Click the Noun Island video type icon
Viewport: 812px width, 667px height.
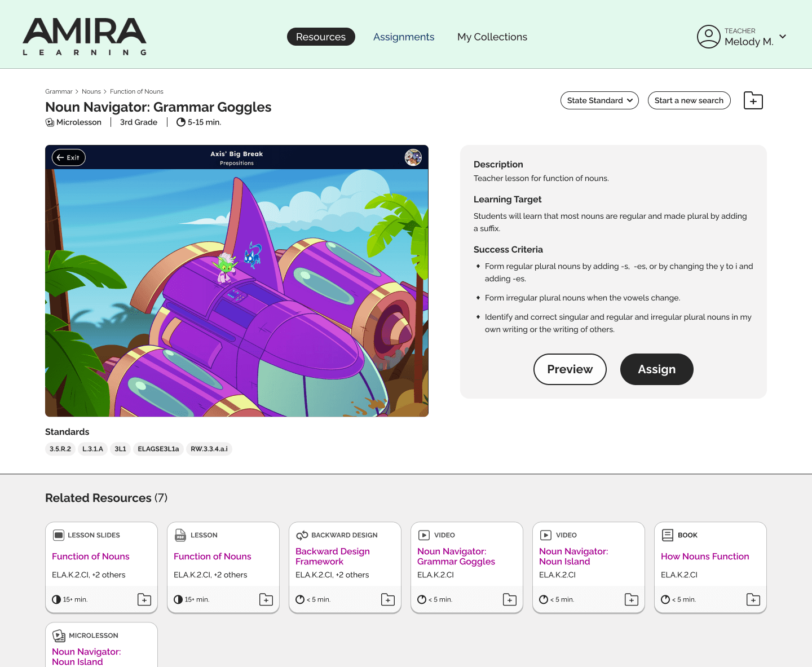pyautogui.click(x=546, y=535)
